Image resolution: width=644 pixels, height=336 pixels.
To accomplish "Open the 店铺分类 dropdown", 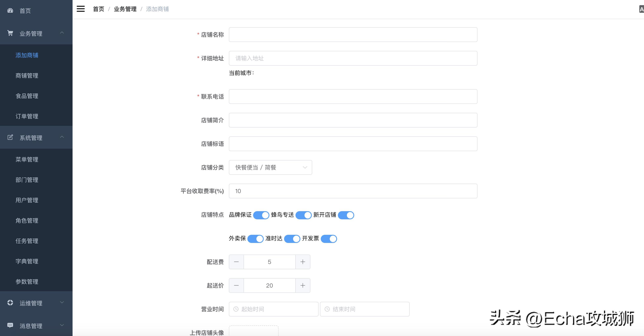I will [270, 167].
